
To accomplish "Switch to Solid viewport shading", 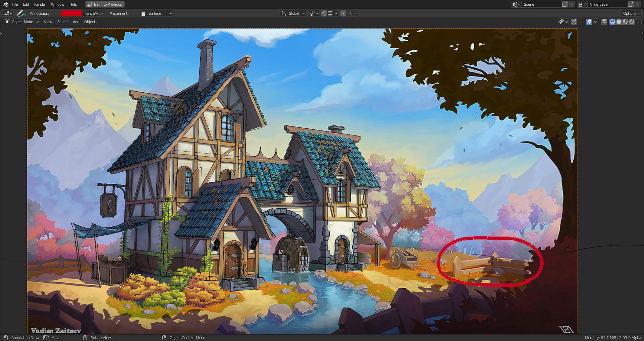I will (619, 22).
